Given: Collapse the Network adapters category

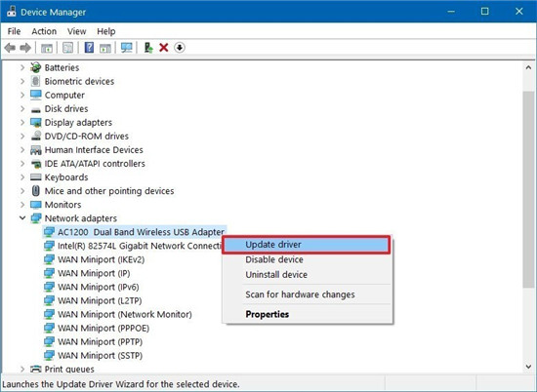Looking at the screenshot, I should (x=22, y=217).
